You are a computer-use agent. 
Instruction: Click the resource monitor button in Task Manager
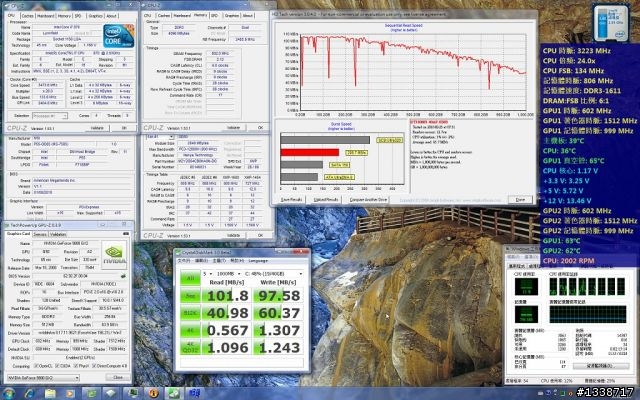click(x=601, y=366)
